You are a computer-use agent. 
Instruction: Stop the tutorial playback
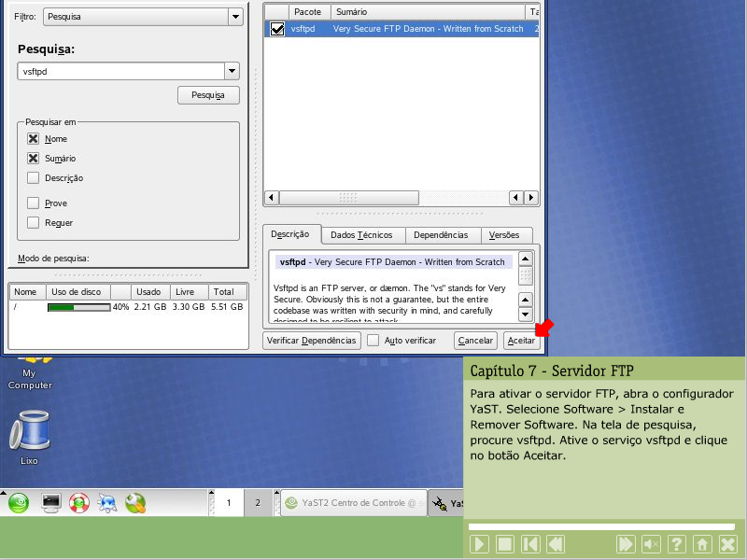(x=504, y=544)
